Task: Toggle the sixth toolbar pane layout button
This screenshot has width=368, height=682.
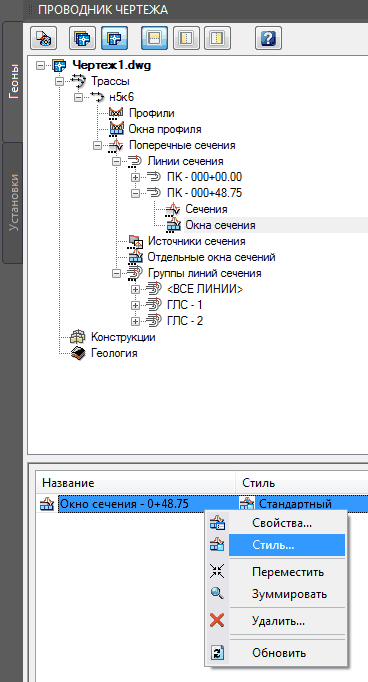Action: (x=217, y=38)
